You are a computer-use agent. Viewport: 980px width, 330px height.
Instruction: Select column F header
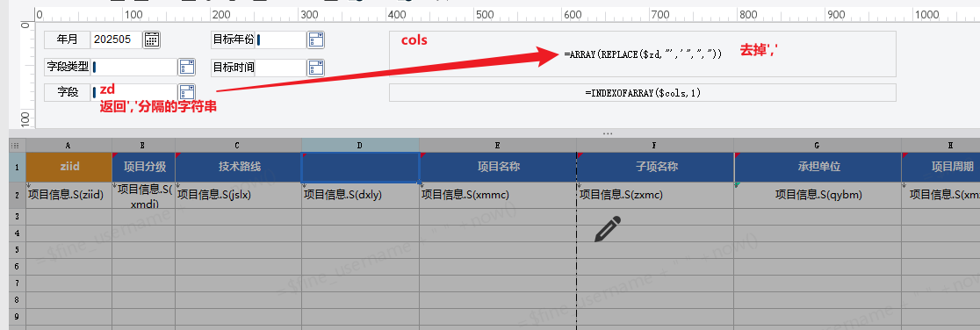(655, 145)
